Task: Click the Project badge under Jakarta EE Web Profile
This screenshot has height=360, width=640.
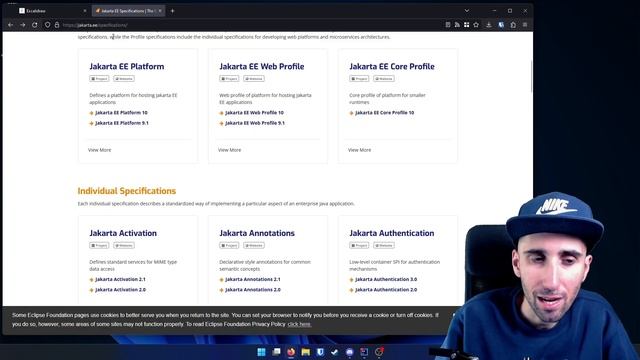Action: pyautogui.click(x=229, y=79)
